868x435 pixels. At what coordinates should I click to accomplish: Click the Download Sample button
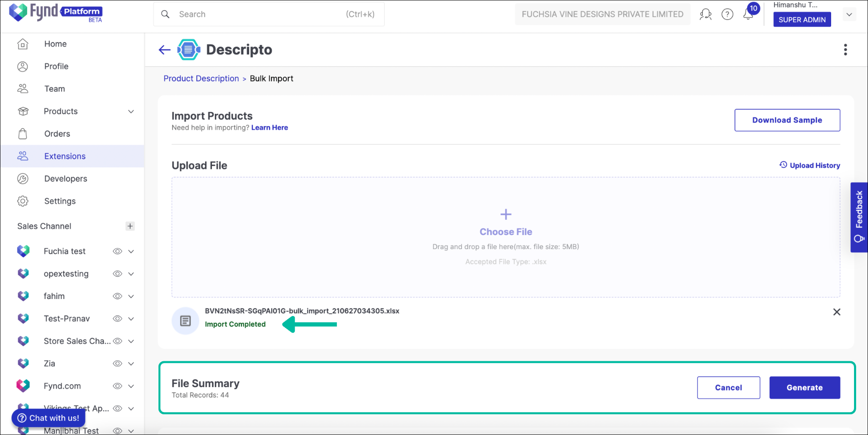(x=787, y=120)
